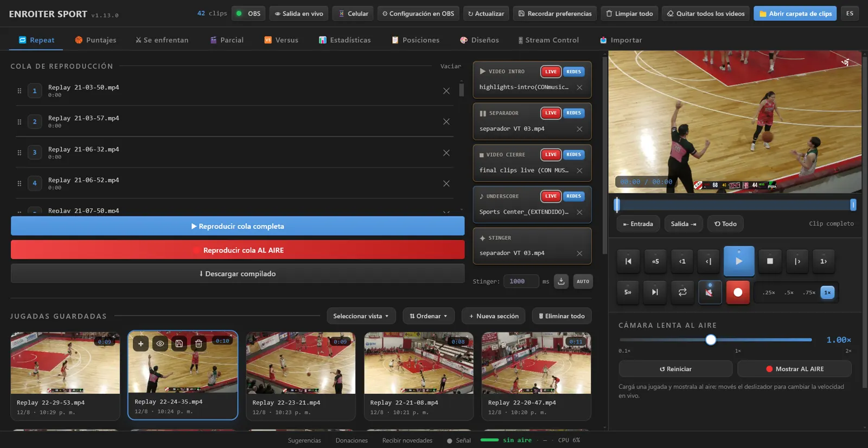Viewport: 868px width, 448px height.
Task: Jump to clip start in the player
Action: tap(628, 261)
